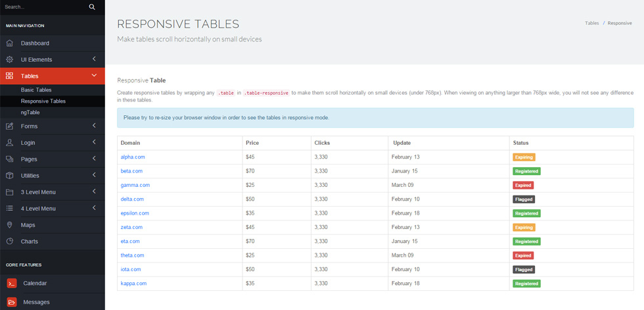The image size is (644, 310).
Task: Open the iota.com domain link
Action: (131, 269)
